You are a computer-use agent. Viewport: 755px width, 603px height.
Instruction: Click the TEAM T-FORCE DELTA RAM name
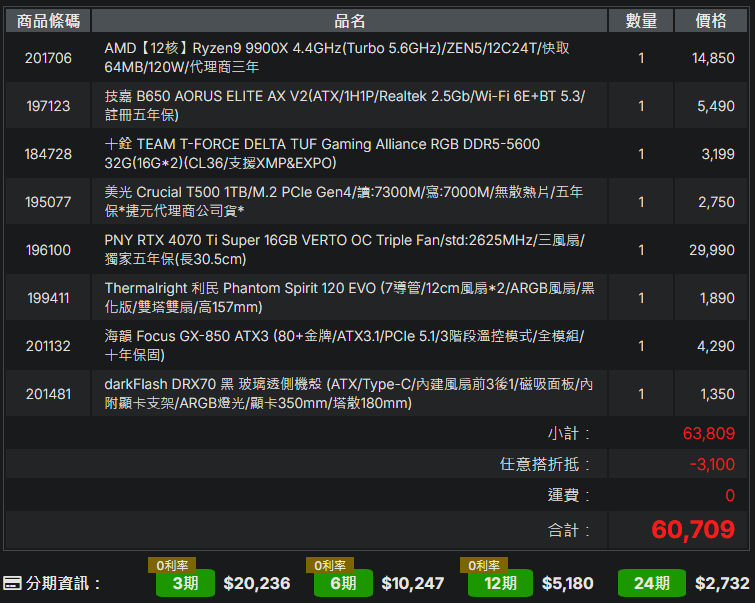(x=322, y=154)
